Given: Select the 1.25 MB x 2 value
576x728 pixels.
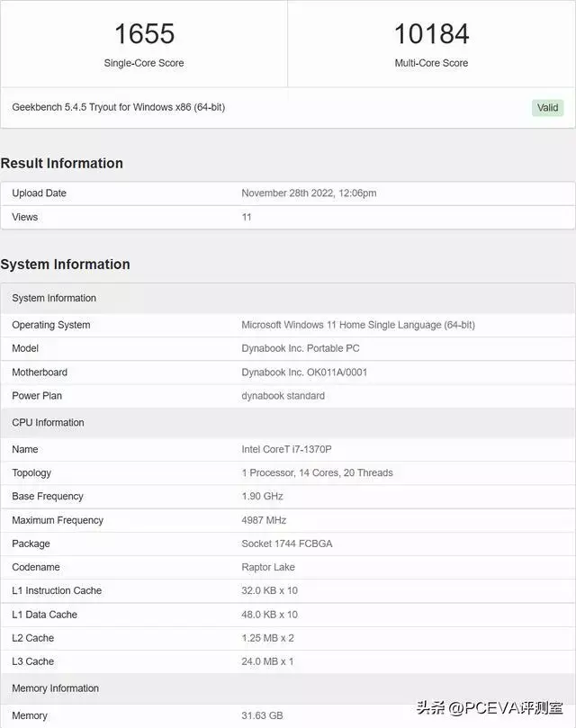Looking at the screenshot, I should (267, 638).
